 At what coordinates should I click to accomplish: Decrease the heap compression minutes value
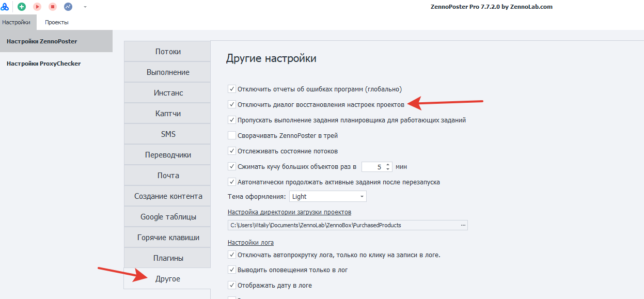(x=388, y=169)
